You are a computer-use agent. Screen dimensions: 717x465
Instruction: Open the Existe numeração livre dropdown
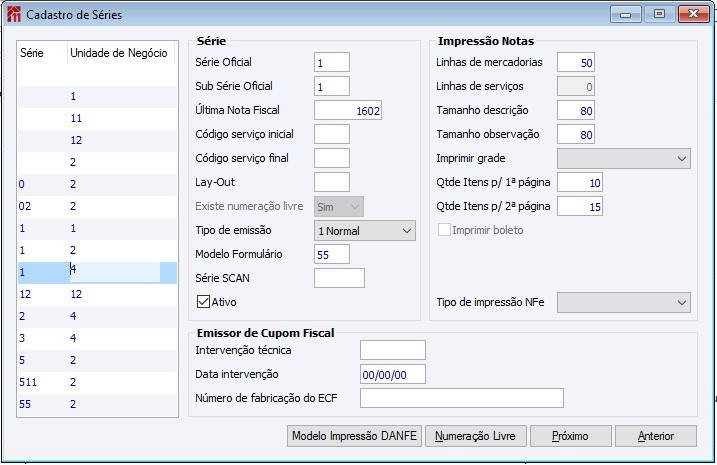tap(339, 206)
